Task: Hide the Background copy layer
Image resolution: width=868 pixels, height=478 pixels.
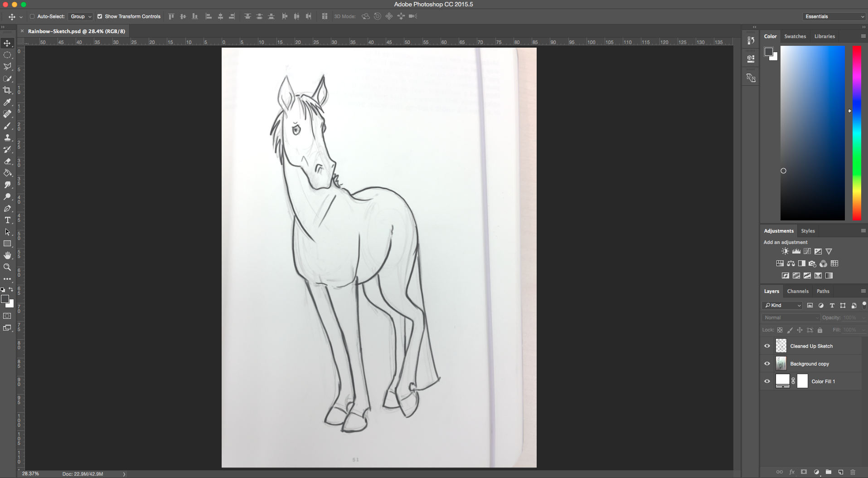Action: 767,364
